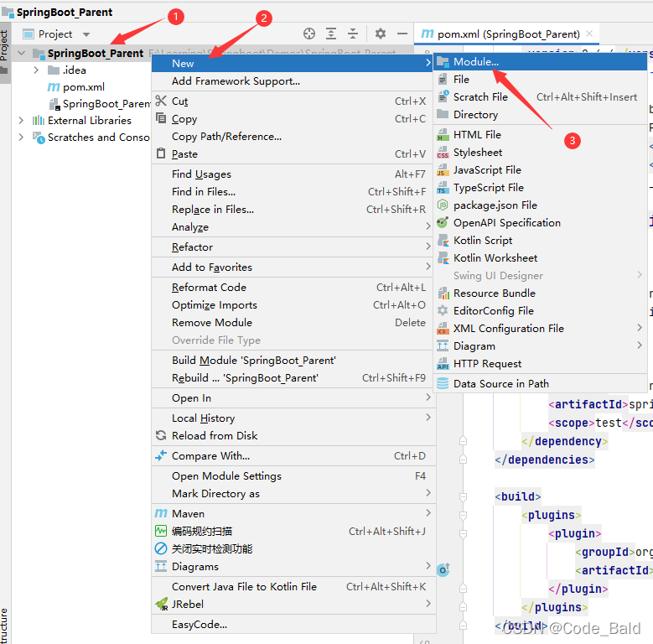This screenshot has width=653, height=644.
Task: Click the Resource Bundle icon
Action: [x=443, y=293]
